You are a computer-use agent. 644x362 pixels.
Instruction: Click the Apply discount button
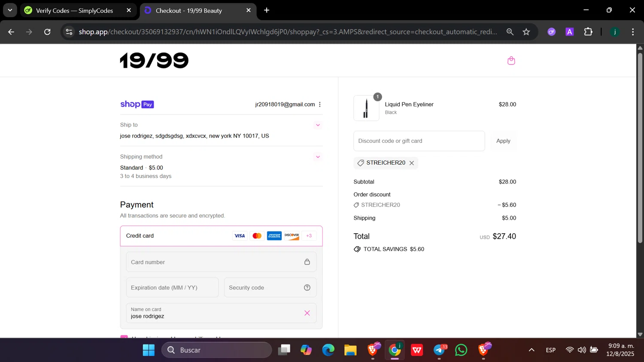(503, 141)
